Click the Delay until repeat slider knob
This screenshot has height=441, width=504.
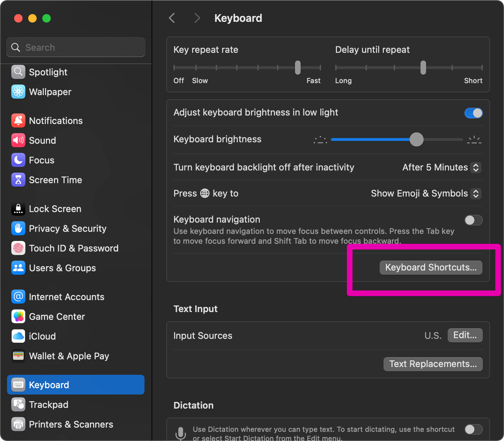coord(423,68)
